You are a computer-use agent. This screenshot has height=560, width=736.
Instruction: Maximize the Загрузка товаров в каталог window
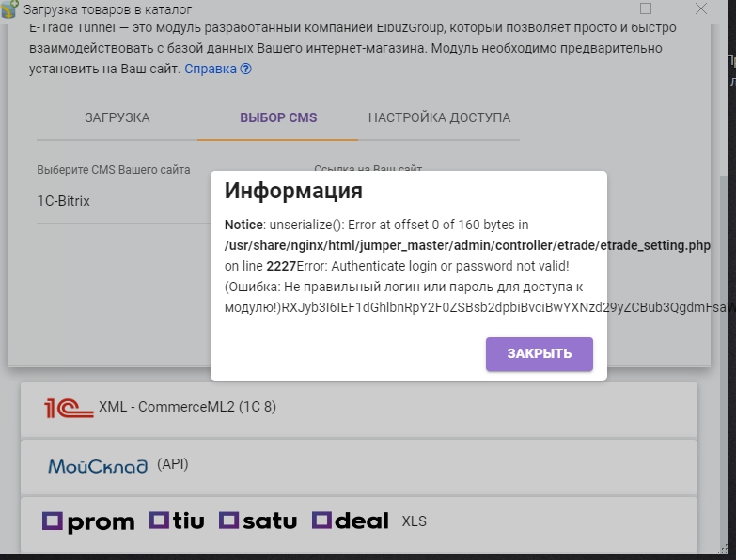click(x=646, y=8)
